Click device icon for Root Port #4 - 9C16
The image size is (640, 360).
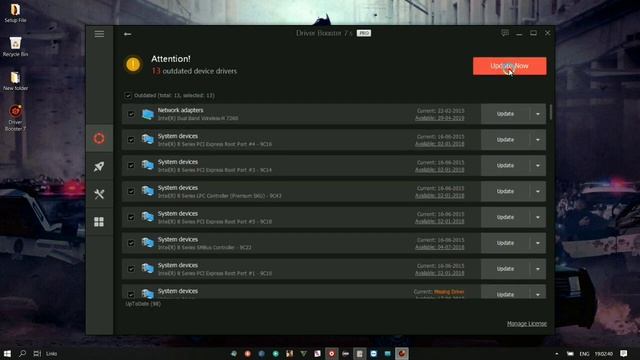[147, 140]
